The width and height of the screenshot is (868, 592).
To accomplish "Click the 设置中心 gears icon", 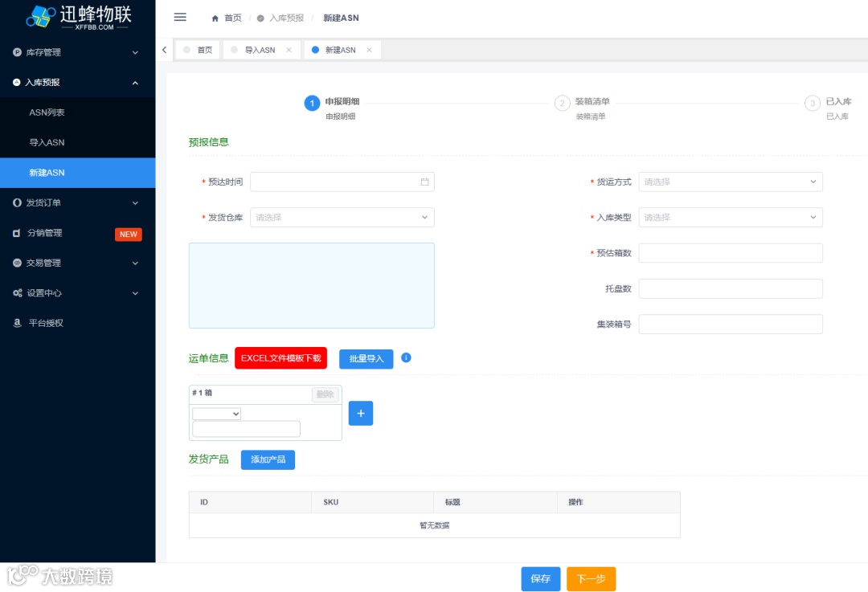I will point(18,292).
